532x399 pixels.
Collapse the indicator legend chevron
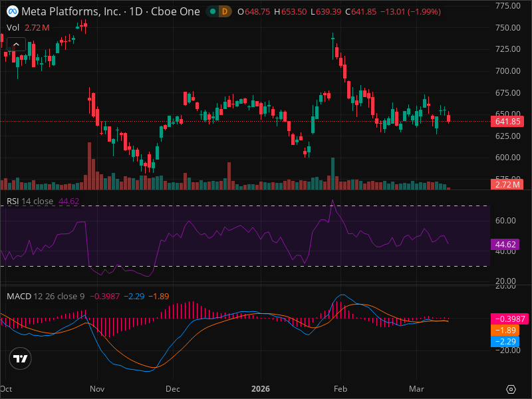point(16,44)
